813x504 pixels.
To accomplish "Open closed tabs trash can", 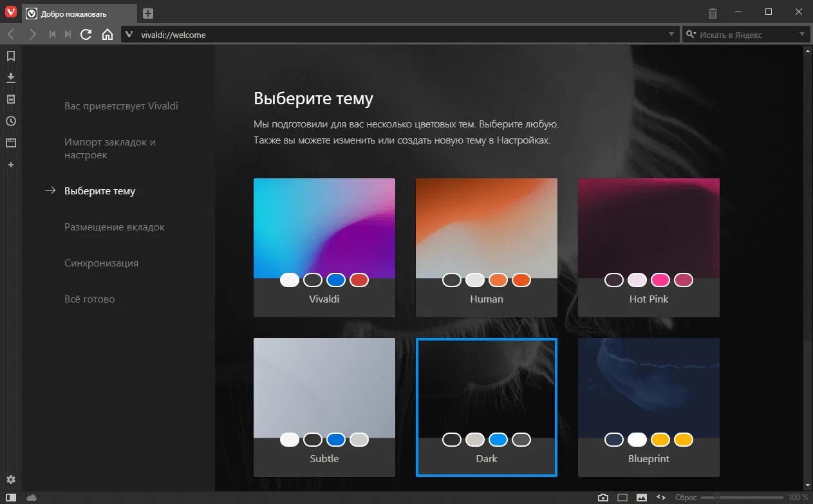I will point(713,13).
